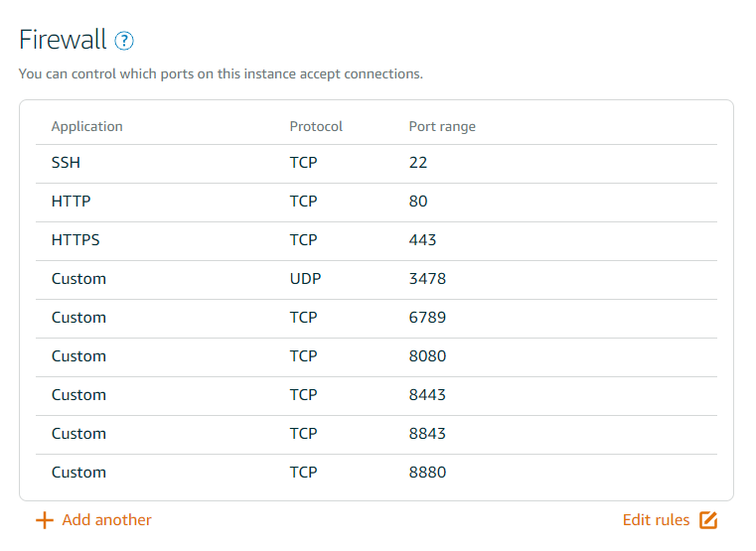Select the SSH rule row
The image size is (756, 551).
point(377,164)
